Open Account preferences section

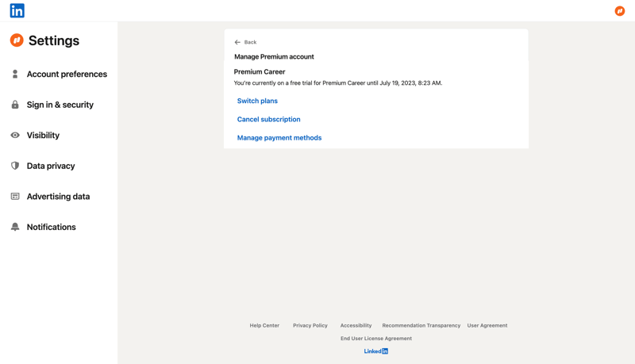tap(67, 74)
